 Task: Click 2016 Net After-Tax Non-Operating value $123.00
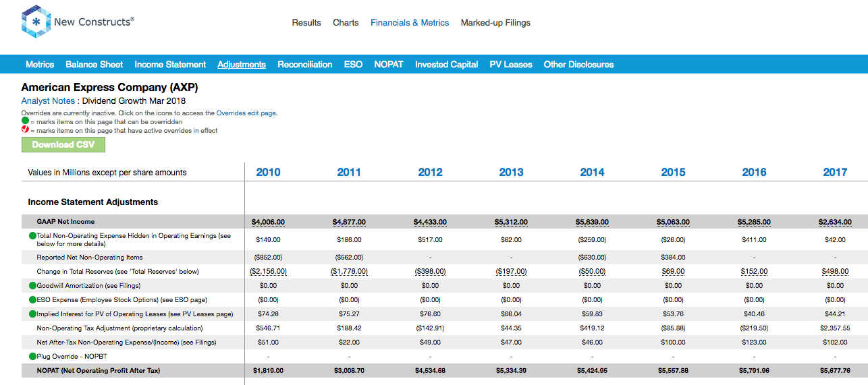tap(754, 343)
